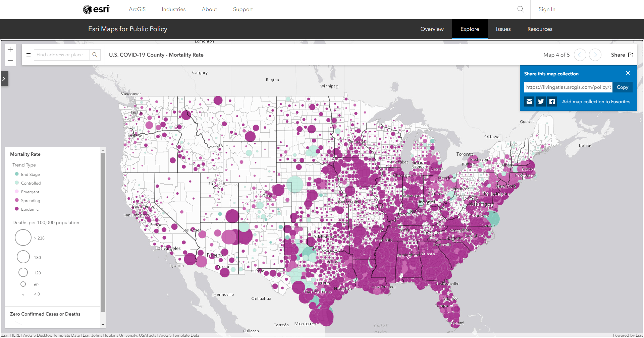Click the Controlled legend swatch
The width and height of the screenshot is (644, 338).
[17, 183]
